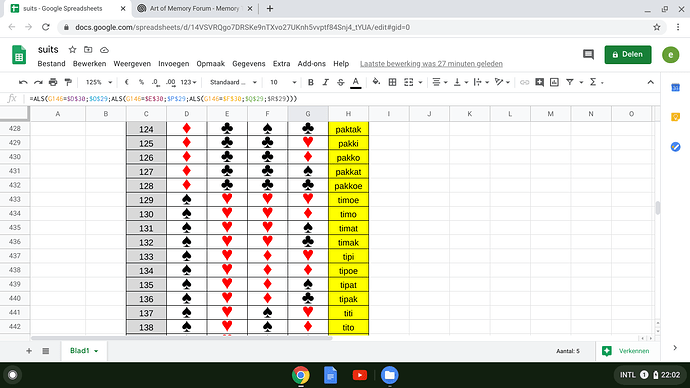Click the insert chart icon
The image size is (690, 388).
[554, 82]
